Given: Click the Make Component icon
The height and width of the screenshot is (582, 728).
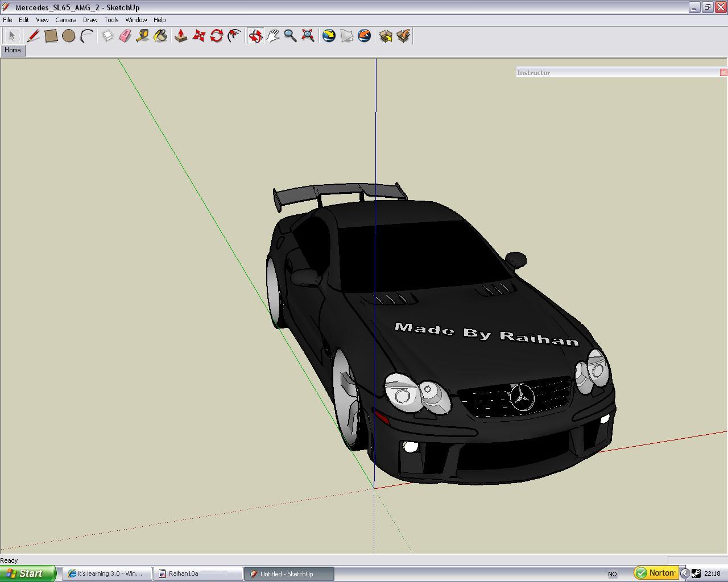Looking at the screenshot, I should pyautogui.click(x=107, y=36).
